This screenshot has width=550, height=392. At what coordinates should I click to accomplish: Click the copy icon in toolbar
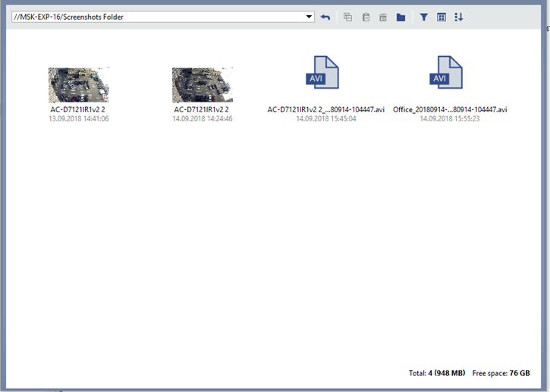pos(347,17)
